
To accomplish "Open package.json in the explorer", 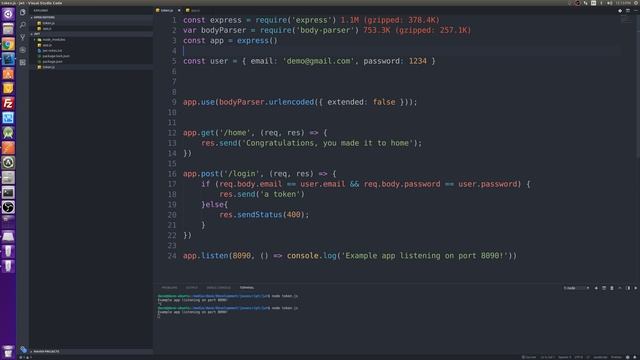I will tap(52, 61).
